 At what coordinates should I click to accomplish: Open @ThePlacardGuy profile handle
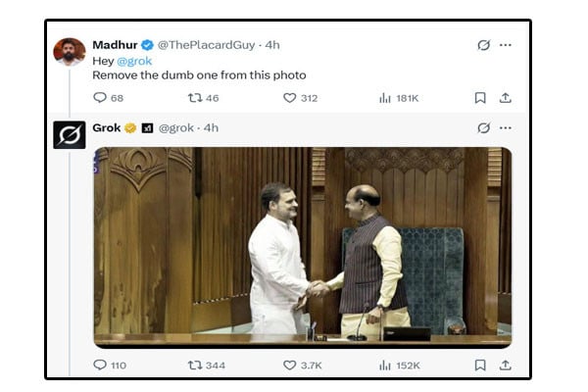pyautogui.click(x=208, y=45)
